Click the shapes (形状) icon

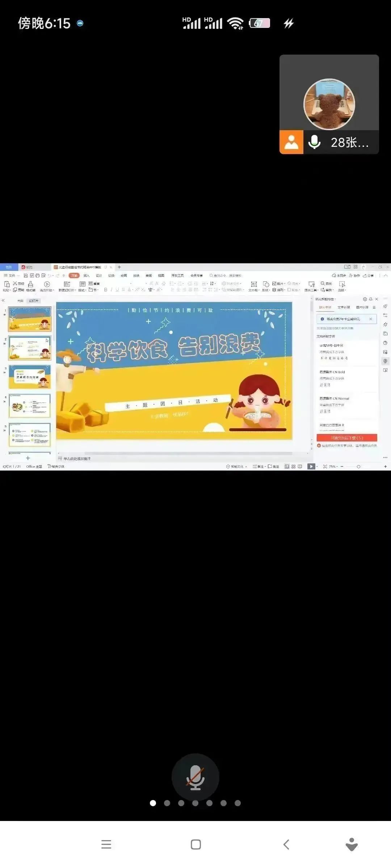[266, 285]
